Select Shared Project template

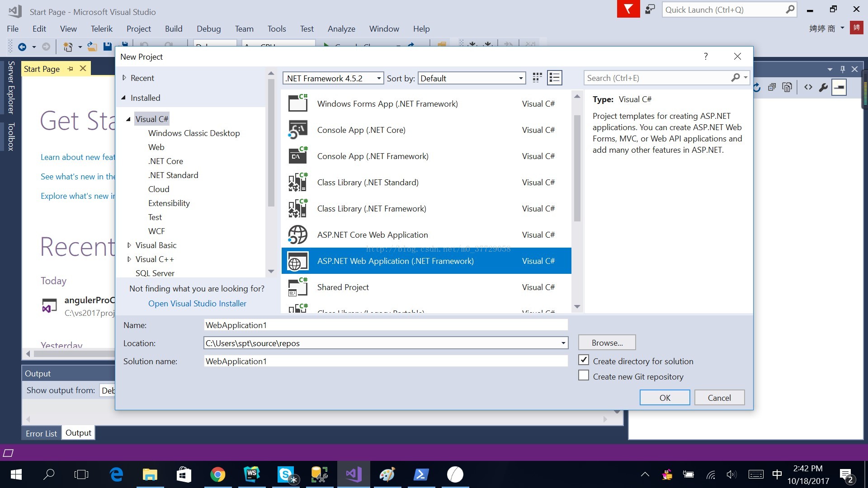(x=426, y=287)
